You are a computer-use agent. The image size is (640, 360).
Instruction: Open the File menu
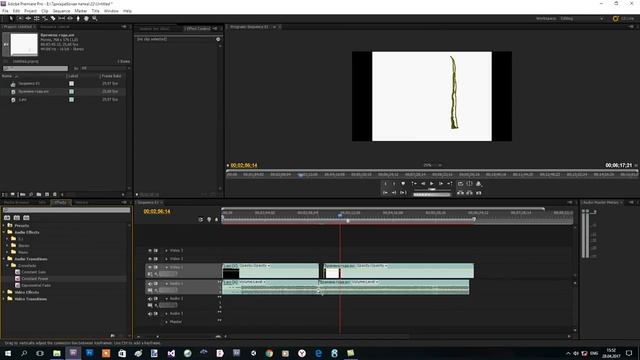point(5,11)
